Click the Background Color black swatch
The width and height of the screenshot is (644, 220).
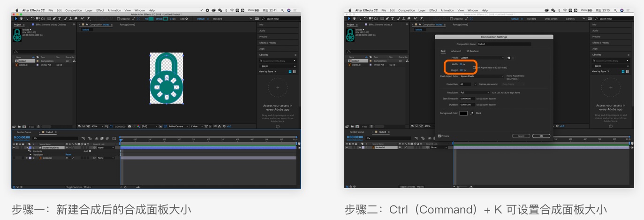463,113
